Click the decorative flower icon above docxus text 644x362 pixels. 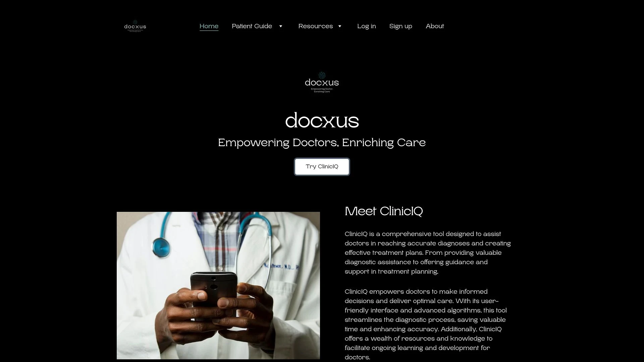pyautogui.click(x=322, y=74)
